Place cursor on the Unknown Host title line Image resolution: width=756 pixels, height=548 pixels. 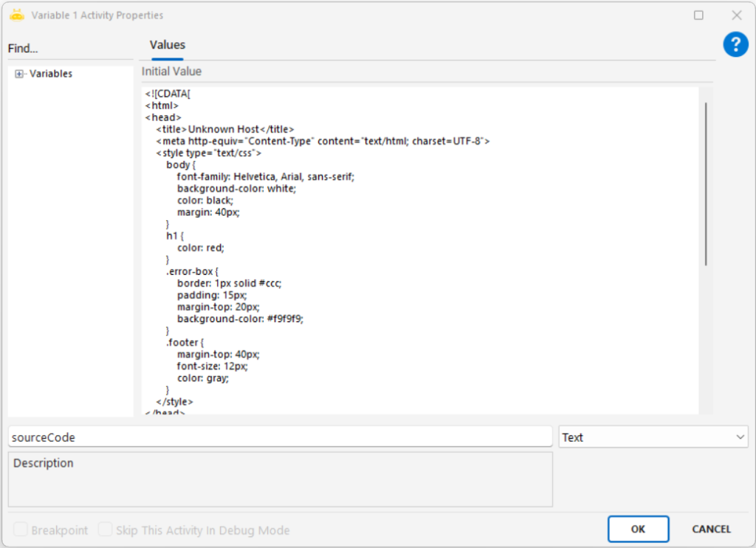224,129
